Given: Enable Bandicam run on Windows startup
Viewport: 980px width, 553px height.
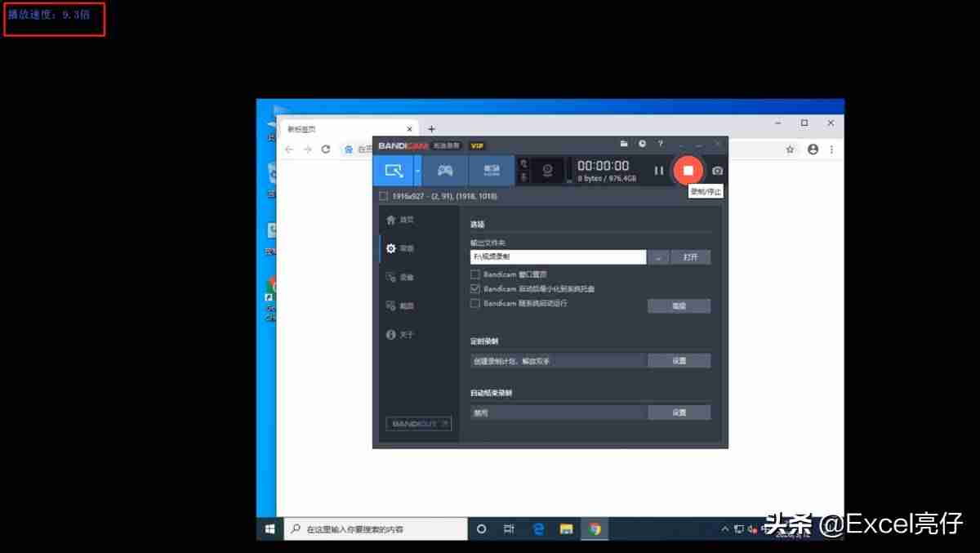Looking at the screenshot, I should 475,303.
